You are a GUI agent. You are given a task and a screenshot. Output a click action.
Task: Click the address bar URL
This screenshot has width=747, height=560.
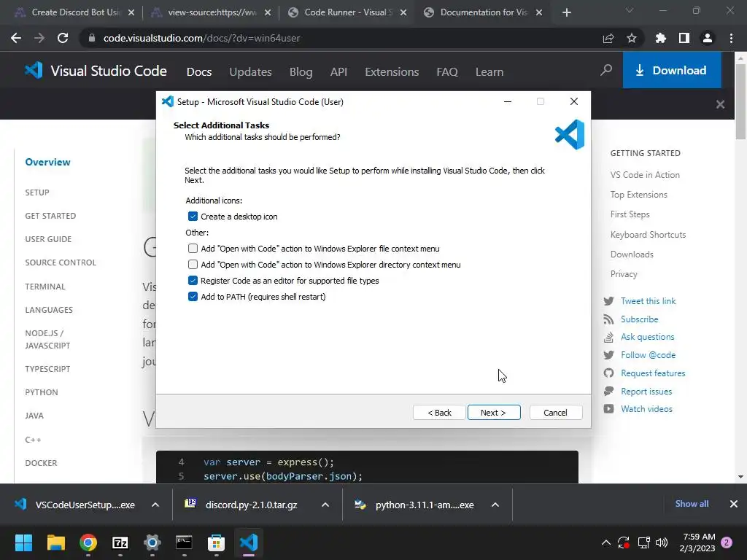[x=201, y=38]
